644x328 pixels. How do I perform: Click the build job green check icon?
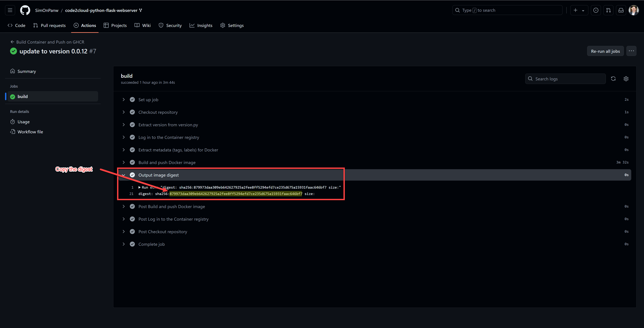13,97
